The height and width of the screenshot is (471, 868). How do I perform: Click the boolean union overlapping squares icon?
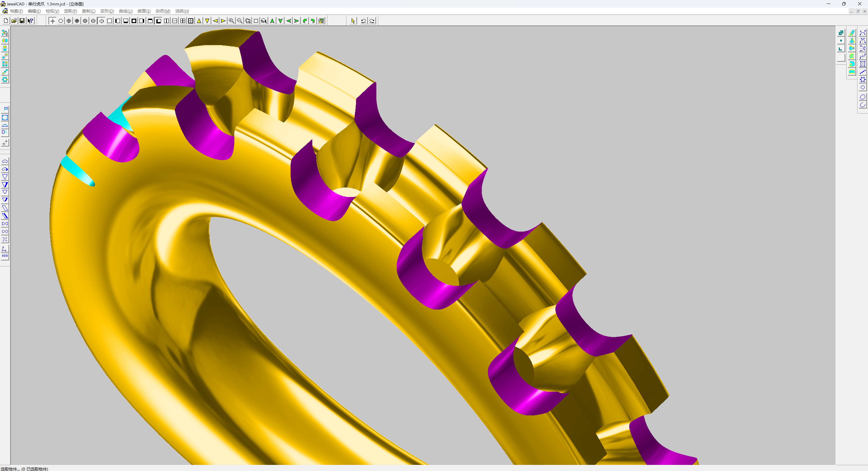(x=841, y=33)
